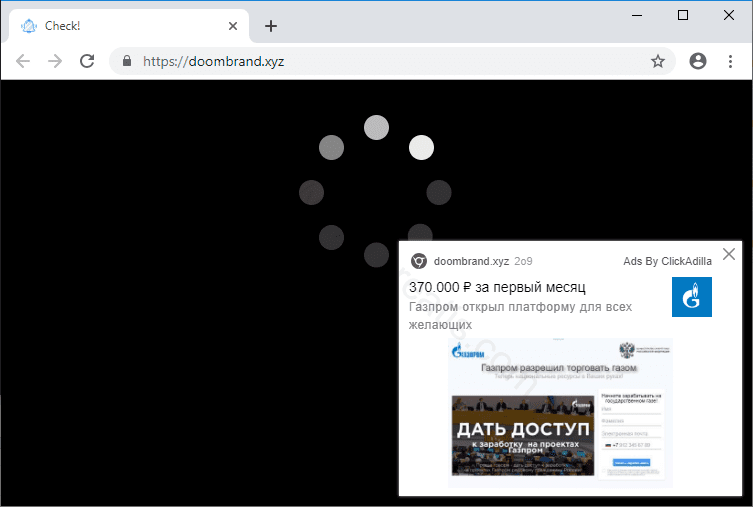Open site info via the padlock icon
The image size is (753, 507).
(x=127, y=61)
